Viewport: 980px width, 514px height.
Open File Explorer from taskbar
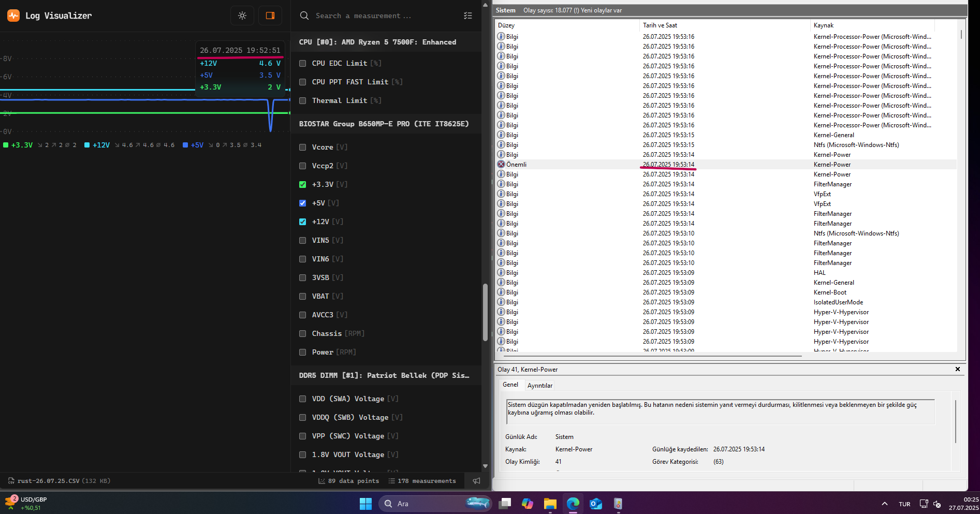550,504
